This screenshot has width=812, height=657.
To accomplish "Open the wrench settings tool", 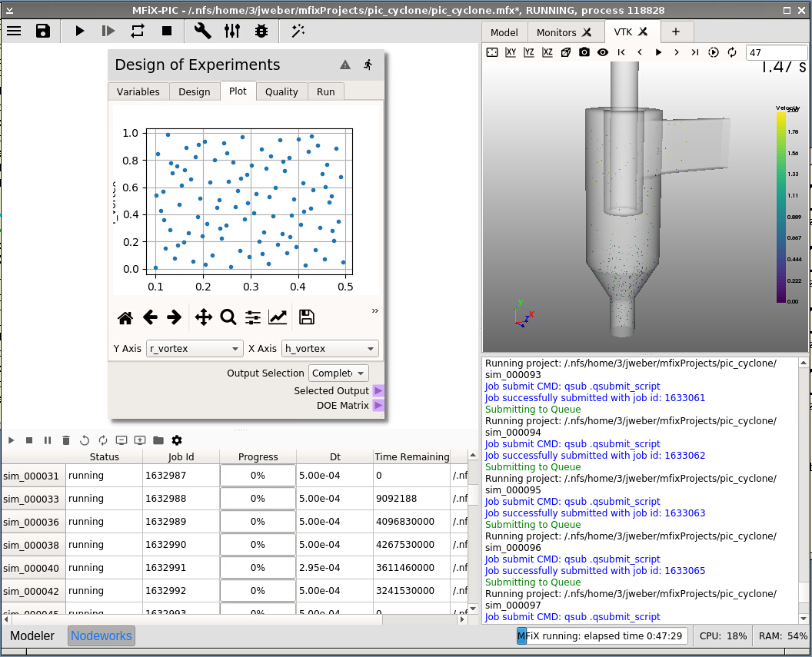I will [x=203, y=31].
